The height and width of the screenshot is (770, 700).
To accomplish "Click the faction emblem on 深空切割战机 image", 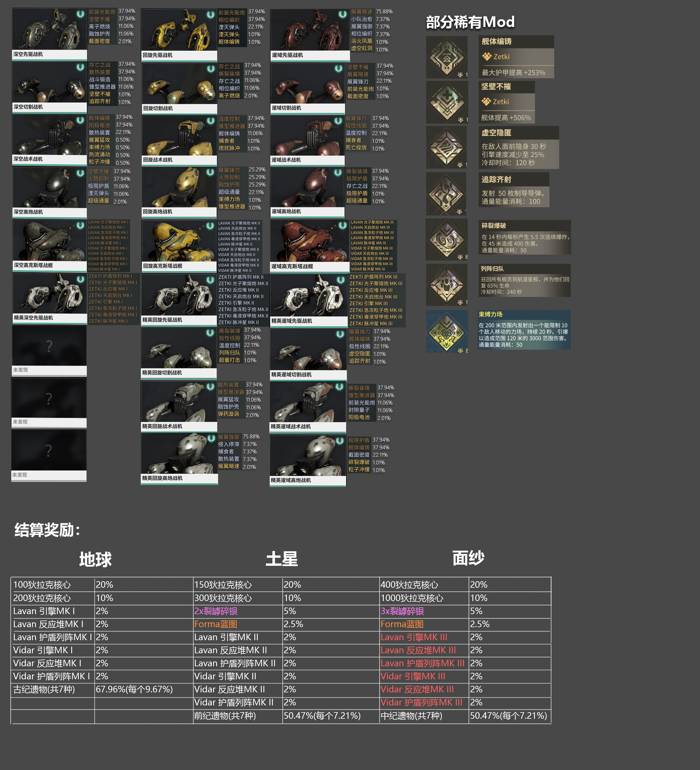I will (x=80, y=67).
